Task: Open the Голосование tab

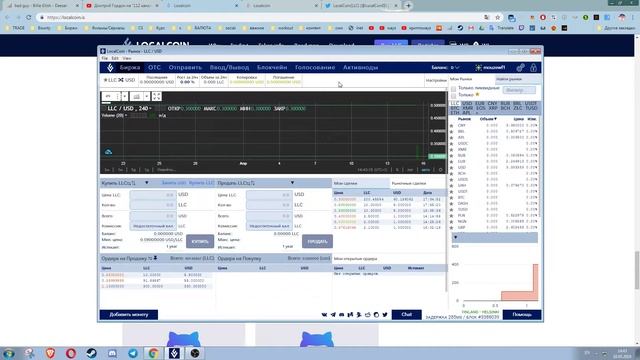Action: pyautogui.click(x=315, y=67)
